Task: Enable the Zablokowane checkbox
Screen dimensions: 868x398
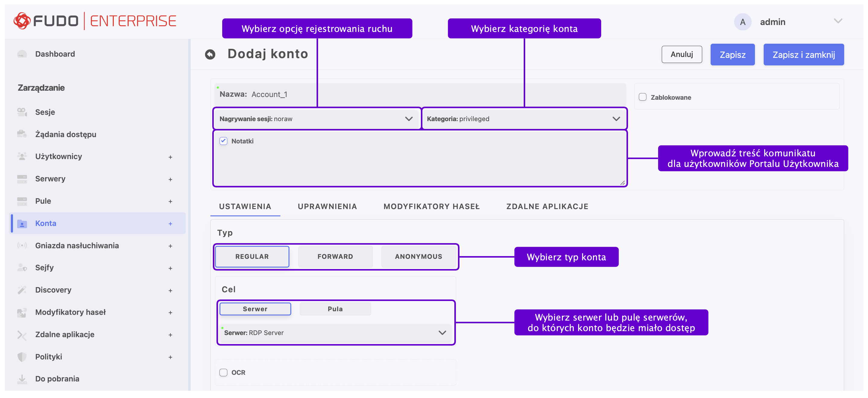Action: click(642, 97)
